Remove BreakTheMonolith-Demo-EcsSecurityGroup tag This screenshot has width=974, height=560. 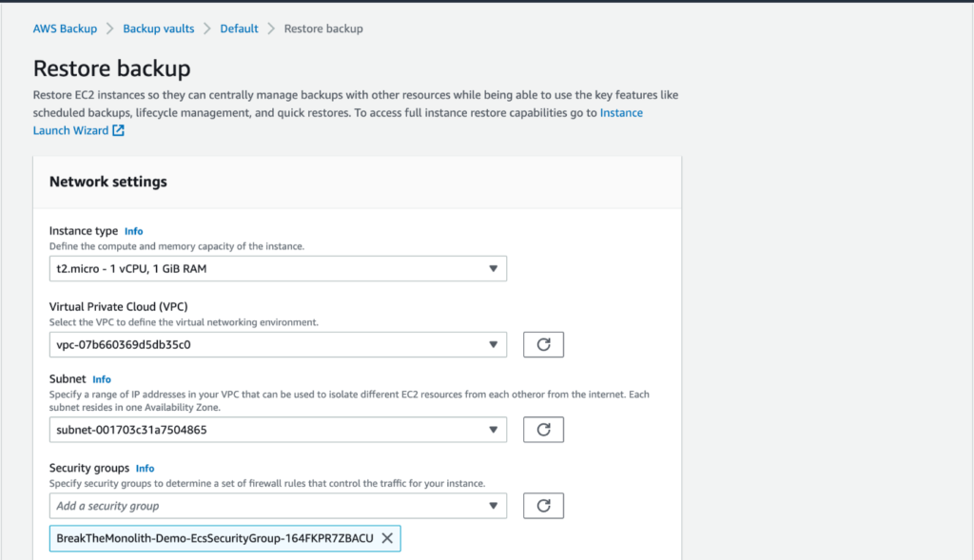tap(387, 538)
